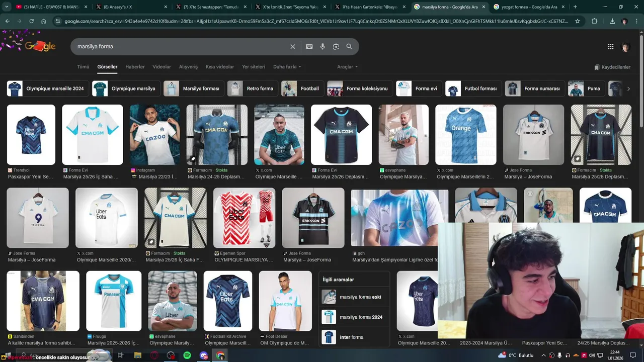View site information icon in address bar

tap(58, 21)
